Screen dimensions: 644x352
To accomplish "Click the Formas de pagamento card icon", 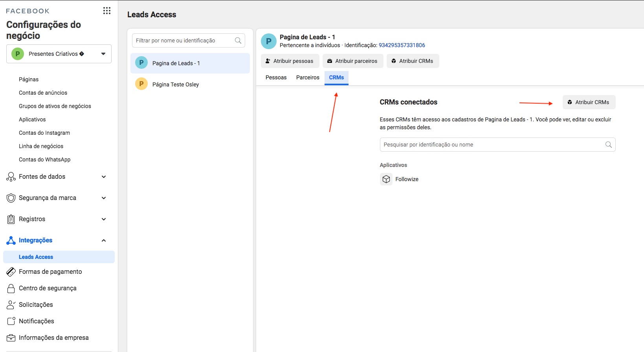I will [x=11, y=272].
